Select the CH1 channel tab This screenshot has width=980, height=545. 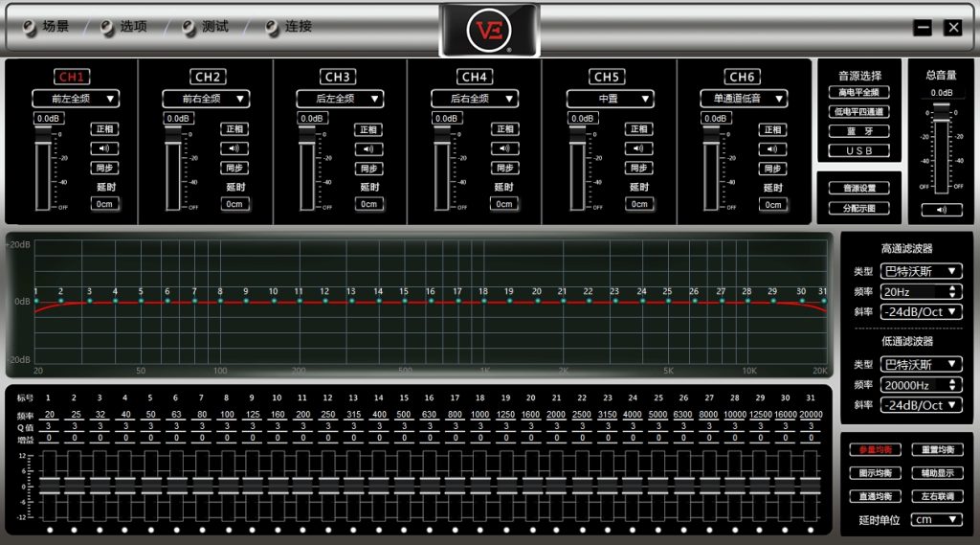click(71, 77)
